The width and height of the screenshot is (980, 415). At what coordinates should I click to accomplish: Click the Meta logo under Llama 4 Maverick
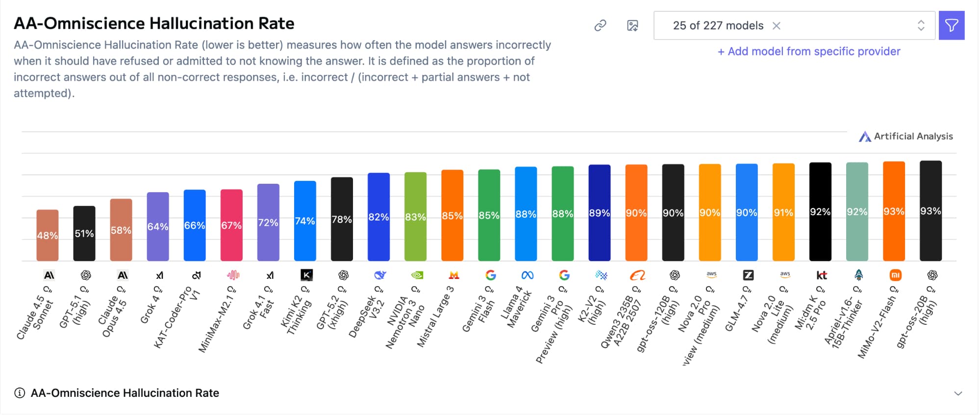point(528,275)
